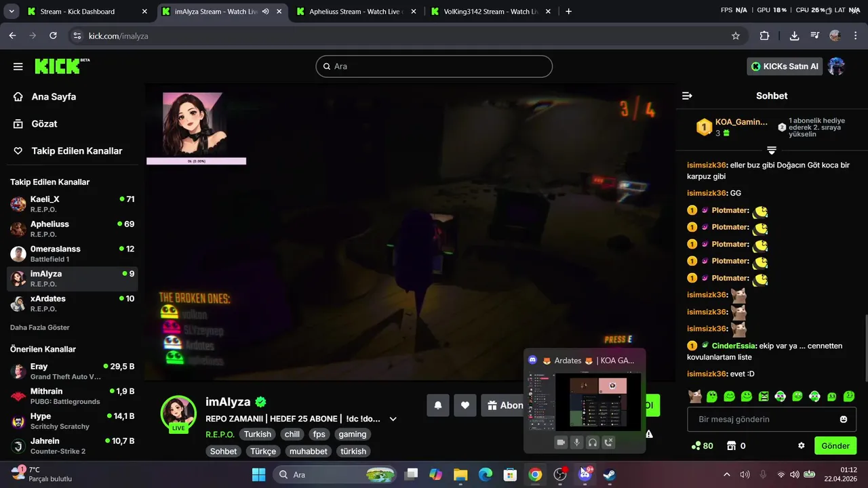Select the Turkish tag
The width and height of the screenshot is (868, 488).
(258, 434)
